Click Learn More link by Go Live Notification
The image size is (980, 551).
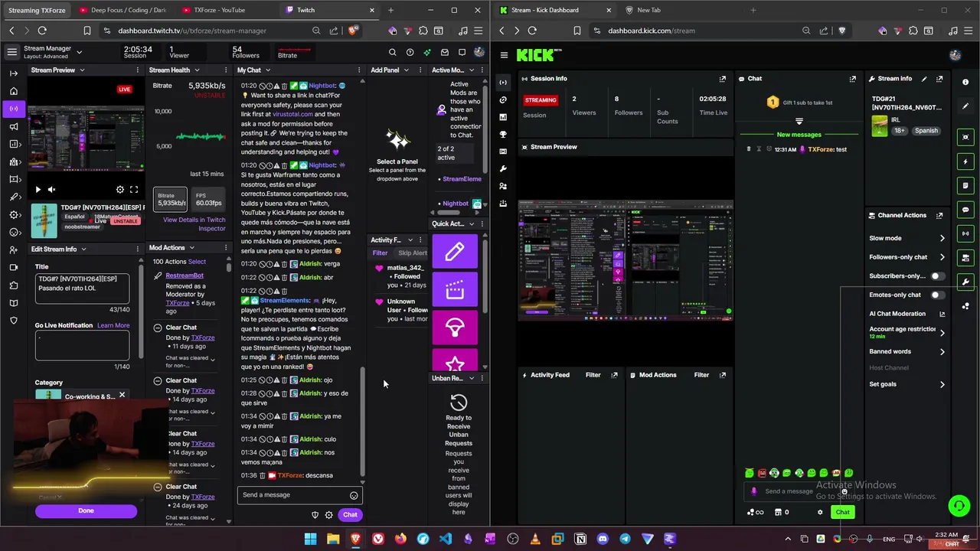coord(113,326)
